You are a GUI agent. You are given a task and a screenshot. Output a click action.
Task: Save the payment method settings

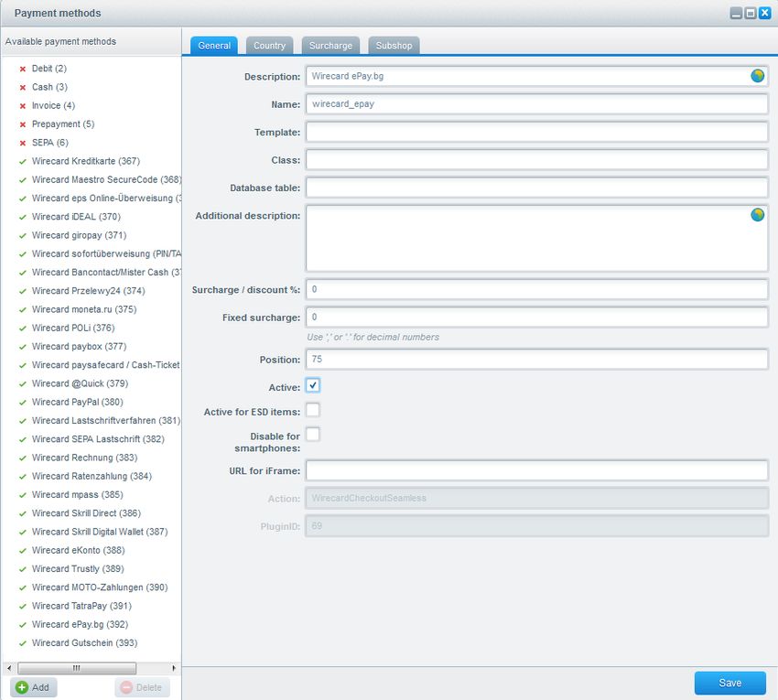pos(729,683)
